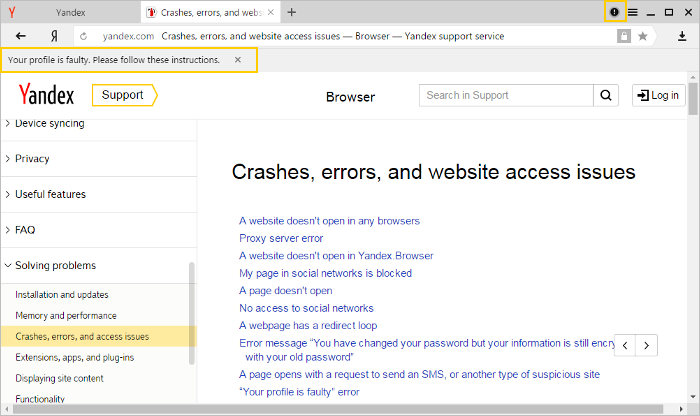Click the horizontal scrollbar's right arrow
The image size is (700, 416).
[x=681, y=409]
